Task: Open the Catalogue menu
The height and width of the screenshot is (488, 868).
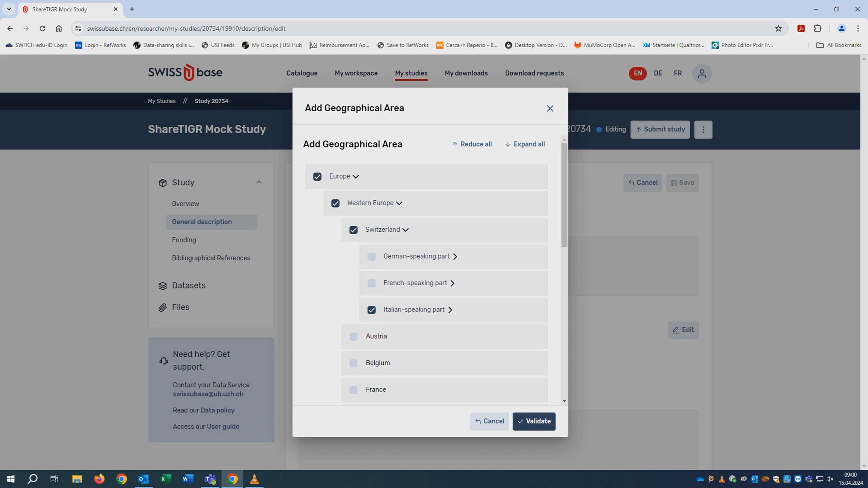Action: [302, 73]
